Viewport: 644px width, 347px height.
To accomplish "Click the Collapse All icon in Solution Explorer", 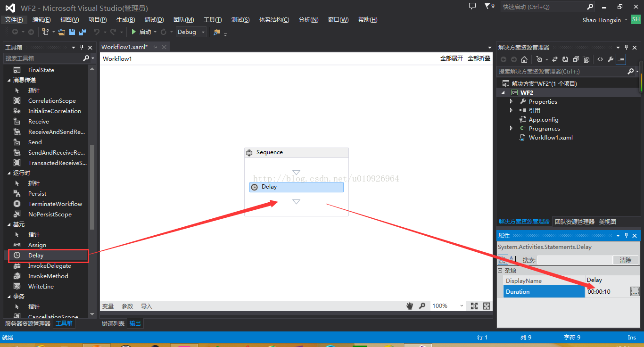I will coord(576,59).
